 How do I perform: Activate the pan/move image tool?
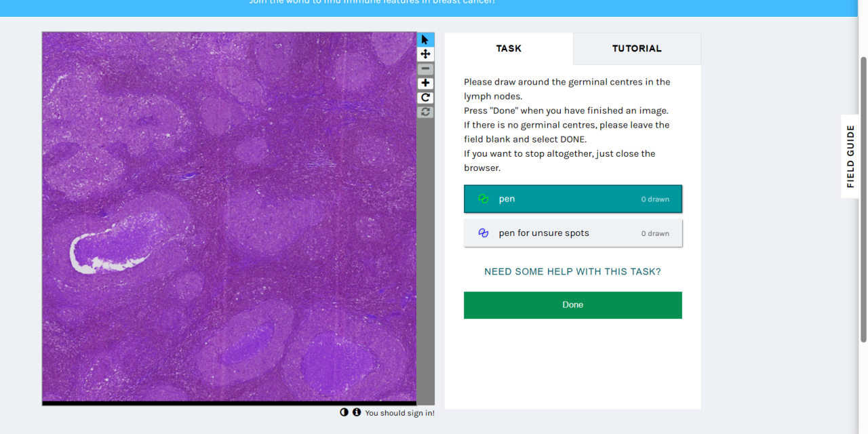[x=425, y=54]
